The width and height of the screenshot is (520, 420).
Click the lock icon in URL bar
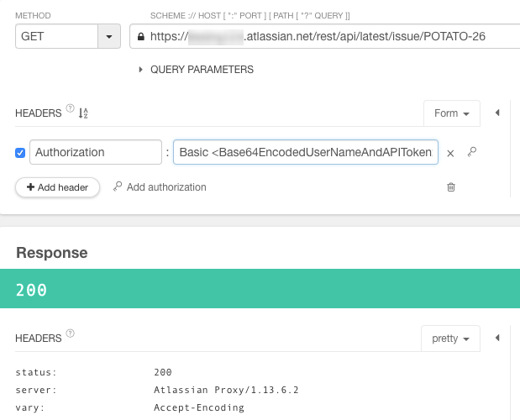pos(141,36)
